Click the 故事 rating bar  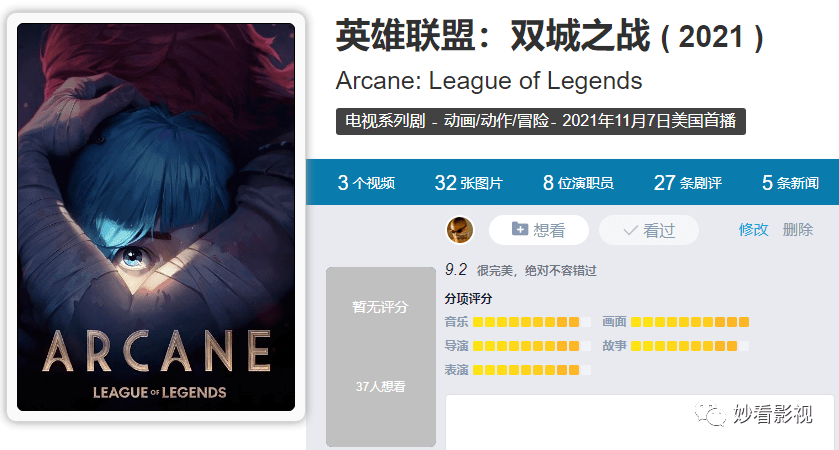[690, 346]
